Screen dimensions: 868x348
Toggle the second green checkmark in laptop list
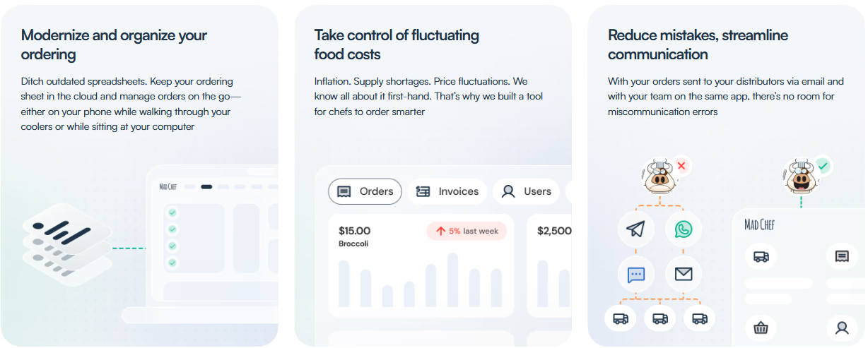(172, 229)
